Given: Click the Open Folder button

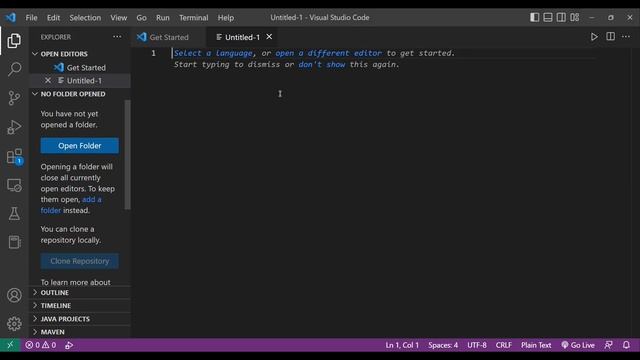Looking at the screenshot, I should [x=80, y=146].
